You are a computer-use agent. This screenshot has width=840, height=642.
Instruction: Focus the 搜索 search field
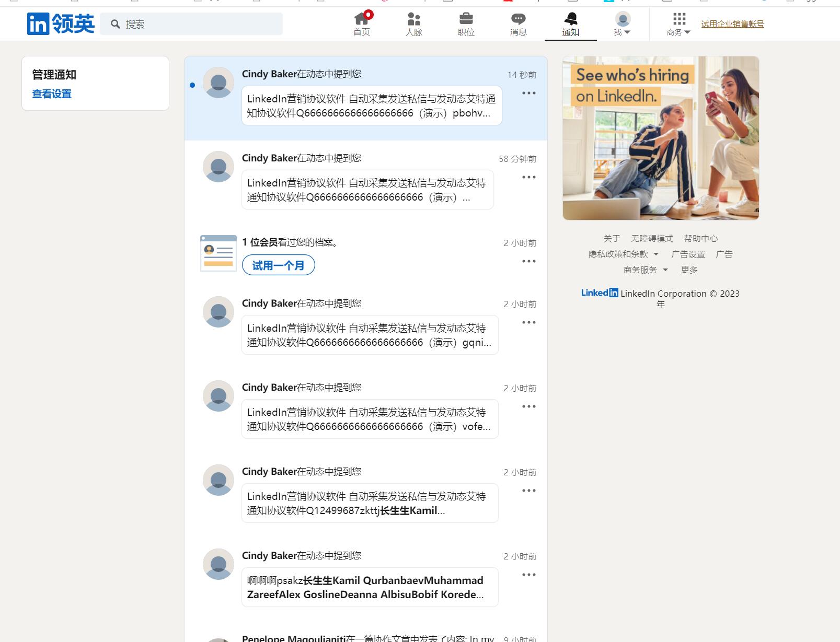coord(199,24)
